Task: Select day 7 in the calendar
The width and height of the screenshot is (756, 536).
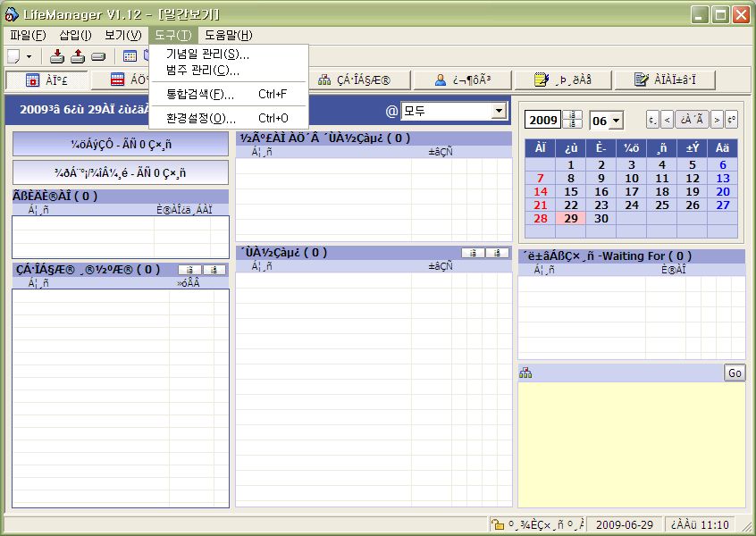Action: [x=541, y=178]
